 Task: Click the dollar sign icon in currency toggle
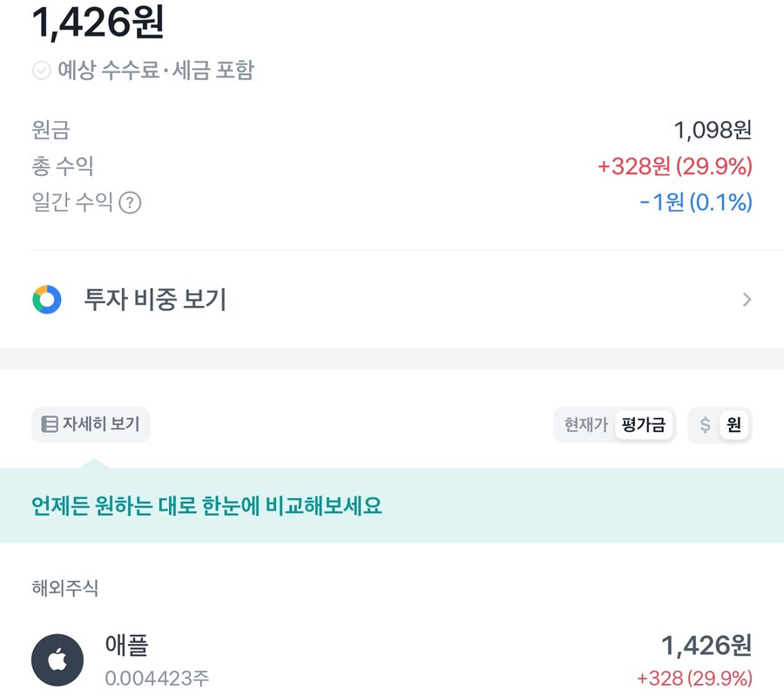coord(706,425)
